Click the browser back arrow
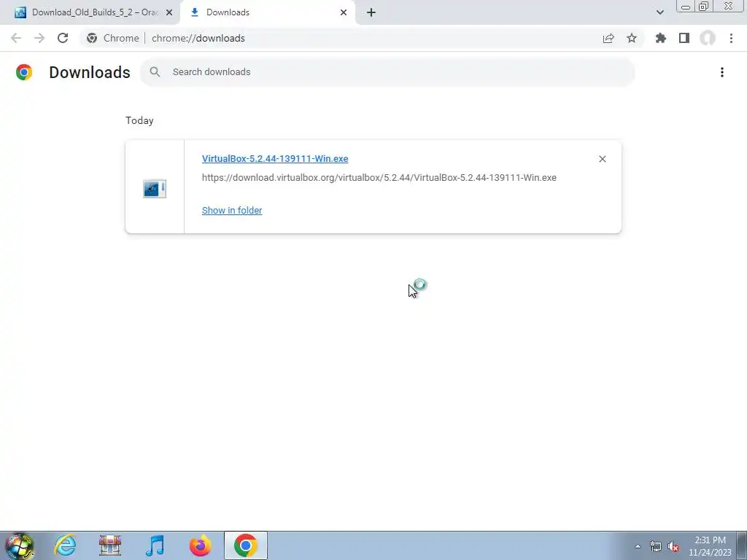Image resolution: width=747 pixels, height=560 pixels. click(16, 38)
